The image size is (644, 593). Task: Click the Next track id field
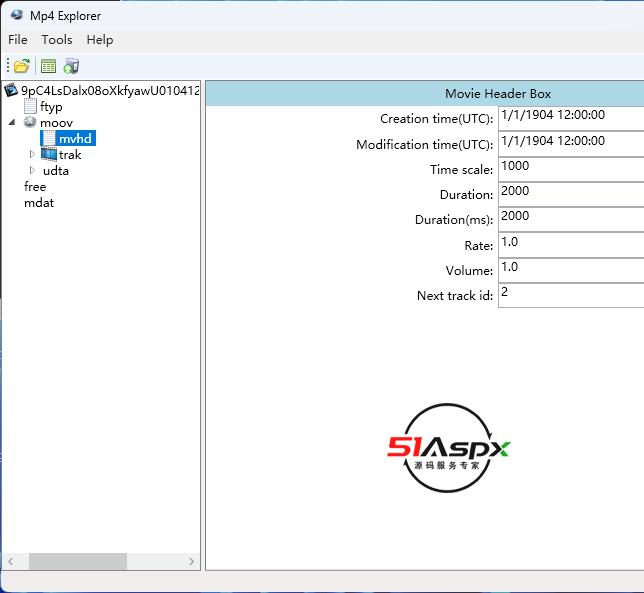[570, 294]
